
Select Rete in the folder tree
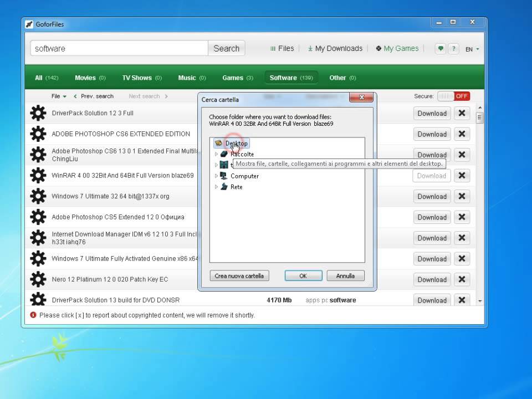point(237,187)
